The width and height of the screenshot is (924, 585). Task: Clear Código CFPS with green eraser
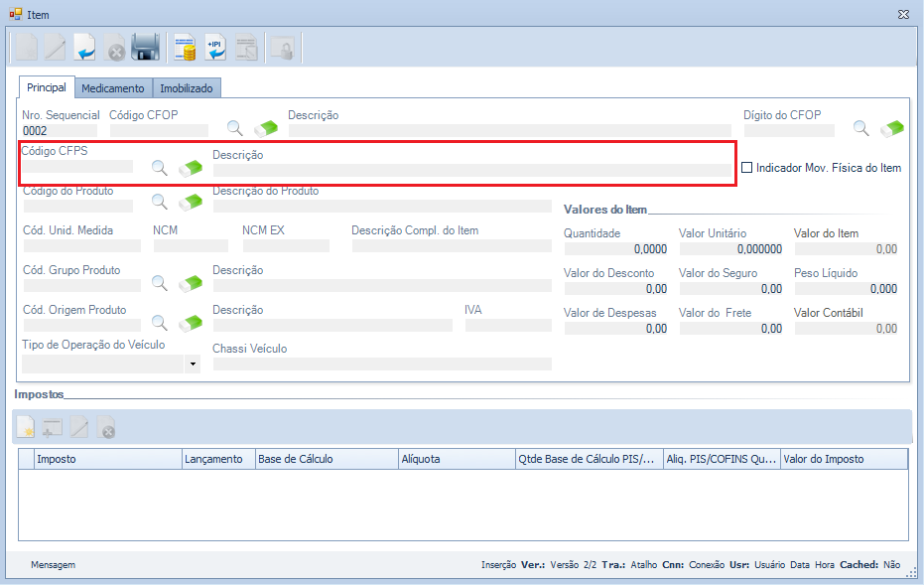(x=191, y=168)
